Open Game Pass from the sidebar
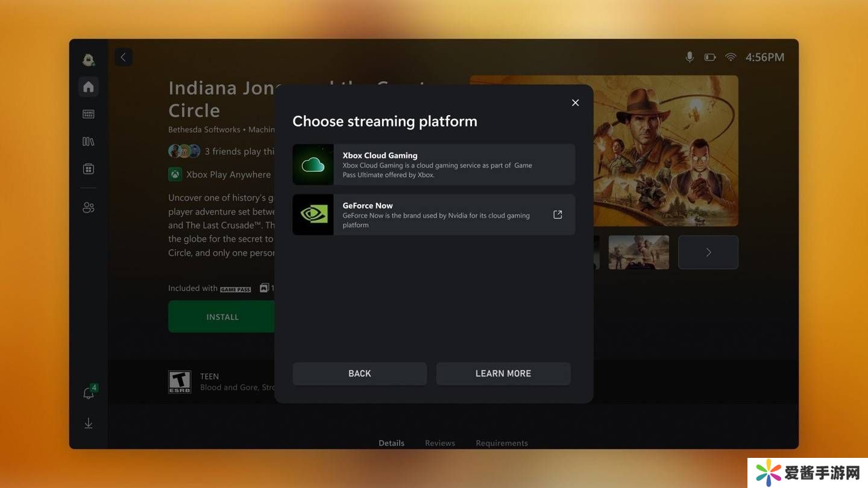This screenshot has height=488, width=868. (89, 114)
